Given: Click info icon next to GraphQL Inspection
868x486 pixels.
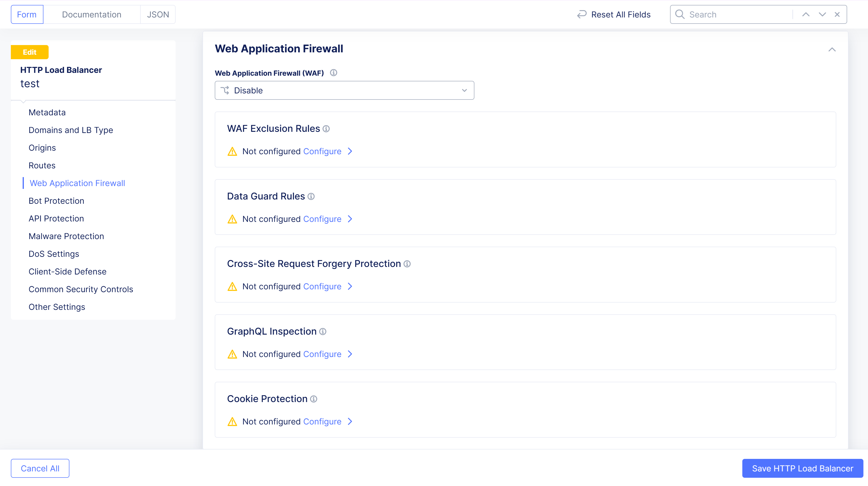Looking at the screenshot, I should coord(323,332).
